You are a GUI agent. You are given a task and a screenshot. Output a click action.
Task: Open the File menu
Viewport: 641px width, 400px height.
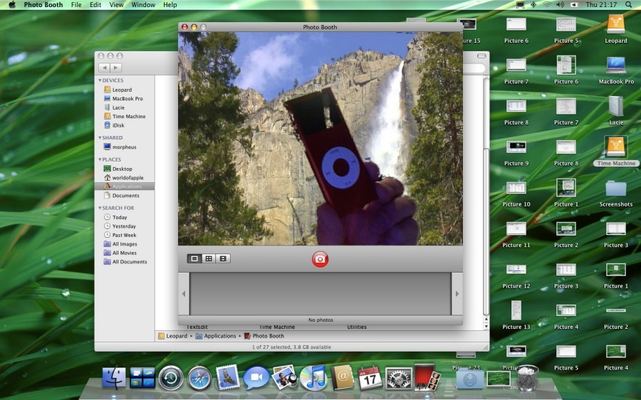tap(76, 5)
